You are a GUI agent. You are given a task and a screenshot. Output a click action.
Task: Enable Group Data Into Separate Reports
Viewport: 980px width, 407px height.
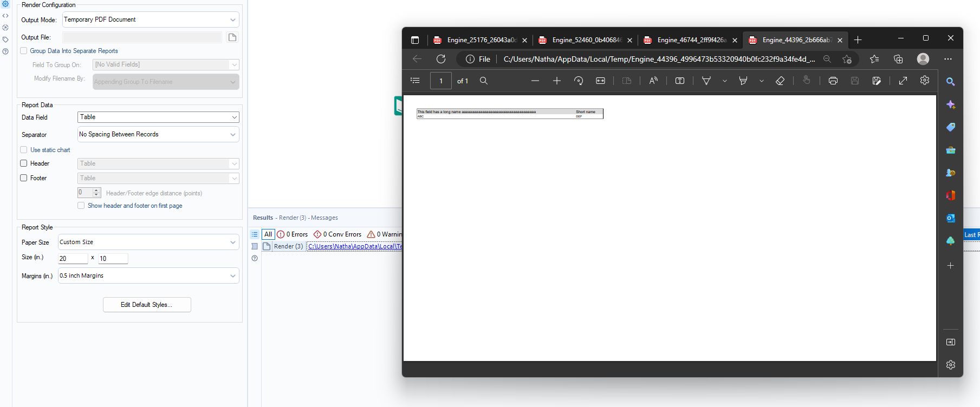coord(24,51)
